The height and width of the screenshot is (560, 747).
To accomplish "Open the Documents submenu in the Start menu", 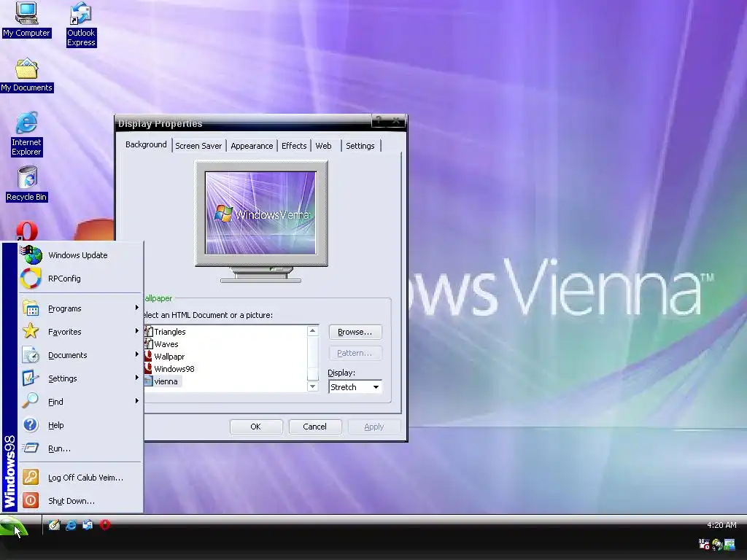I will point(80,355).
